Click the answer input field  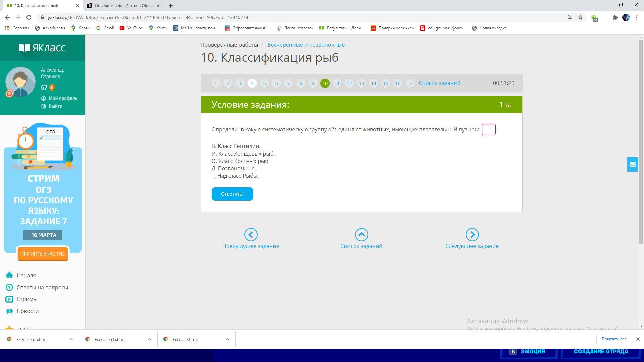tap(488, 129)
